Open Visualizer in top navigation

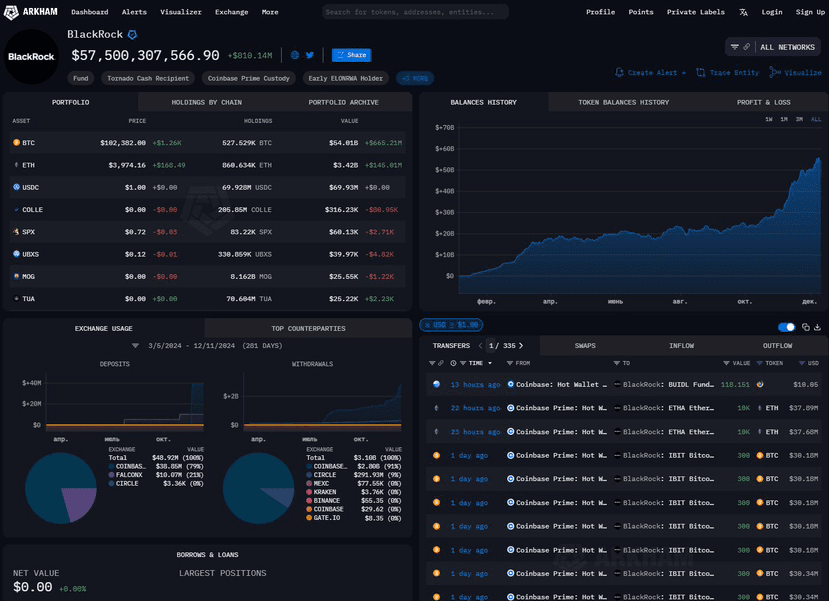[181, 12]
